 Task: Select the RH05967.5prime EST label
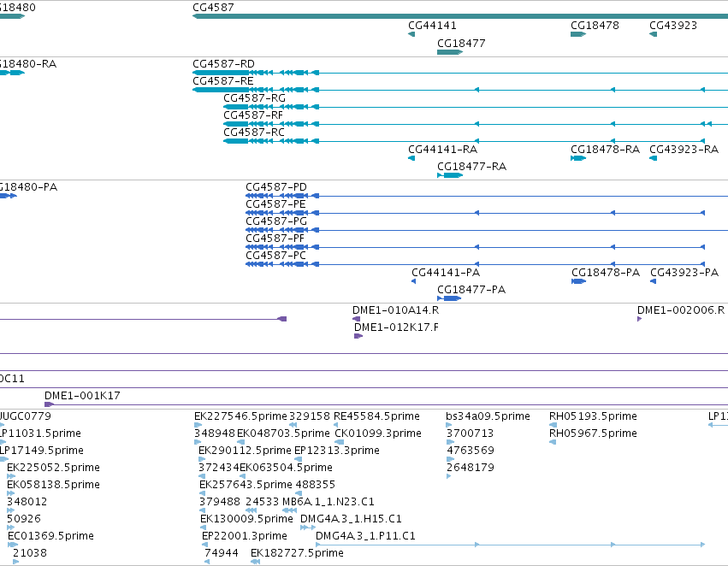(593, 433)
